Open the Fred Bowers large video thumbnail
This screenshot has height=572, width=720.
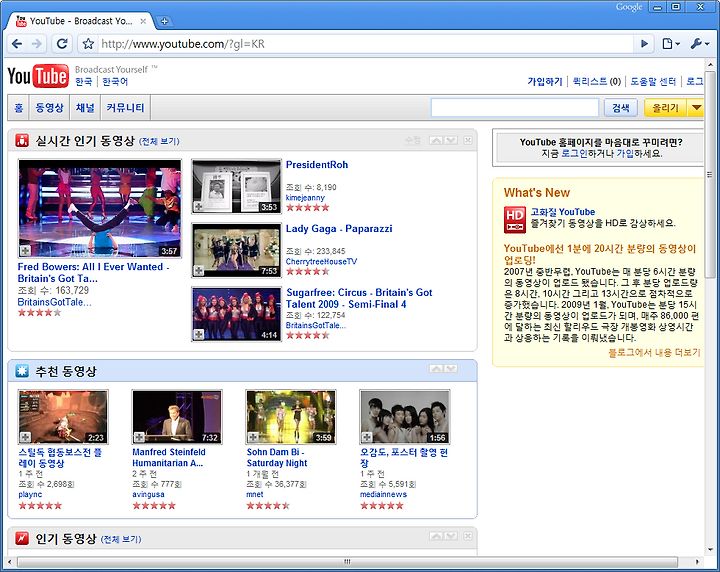tap(100, 209)
